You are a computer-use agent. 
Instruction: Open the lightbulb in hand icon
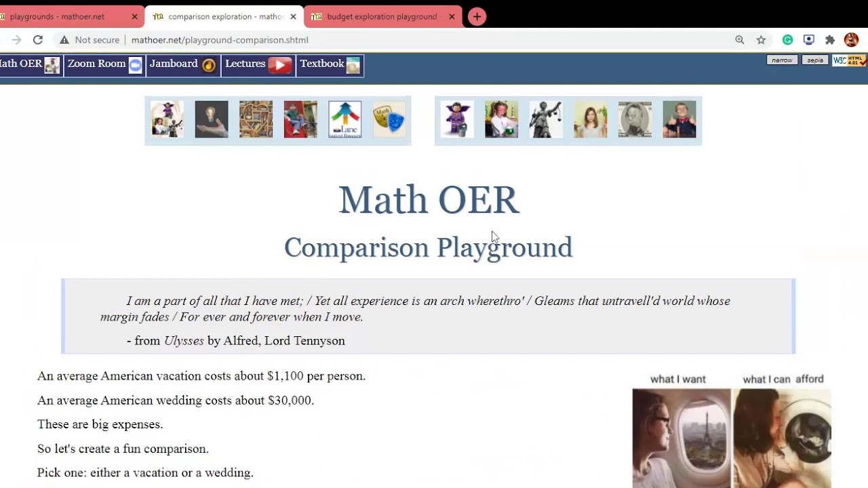point(212,119)
